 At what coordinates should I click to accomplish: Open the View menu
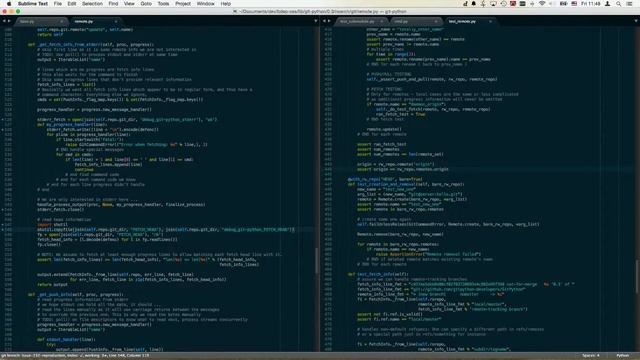(129, 4)
